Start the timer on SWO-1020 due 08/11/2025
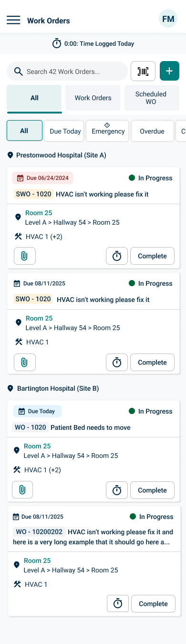The width and height of the screenshot is (186, 644). 117,363
